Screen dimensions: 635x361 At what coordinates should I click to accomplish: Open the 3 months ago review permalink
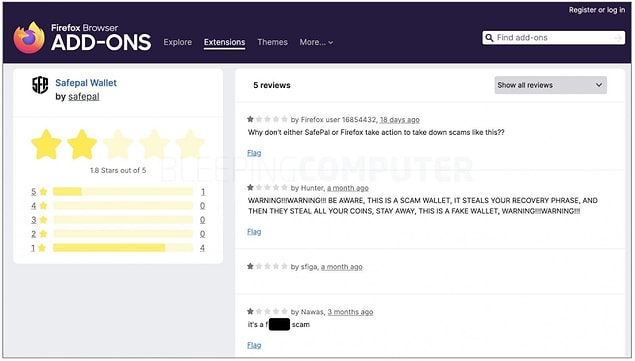tap(350, 312)
